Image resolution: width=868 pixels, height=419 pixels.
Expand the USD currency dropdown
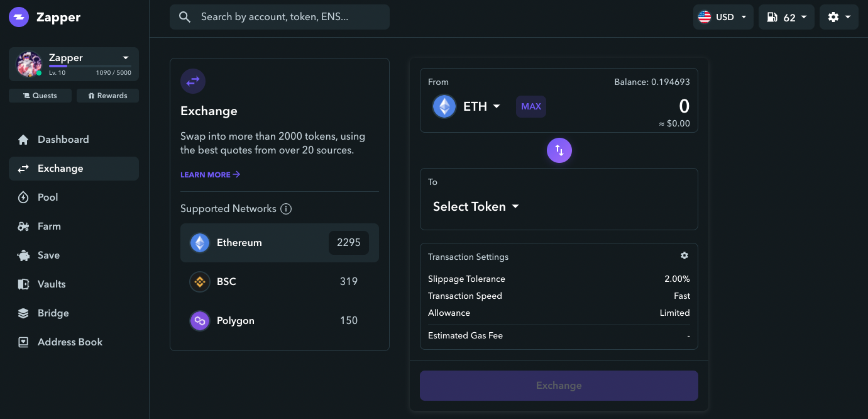coord(723,17)
